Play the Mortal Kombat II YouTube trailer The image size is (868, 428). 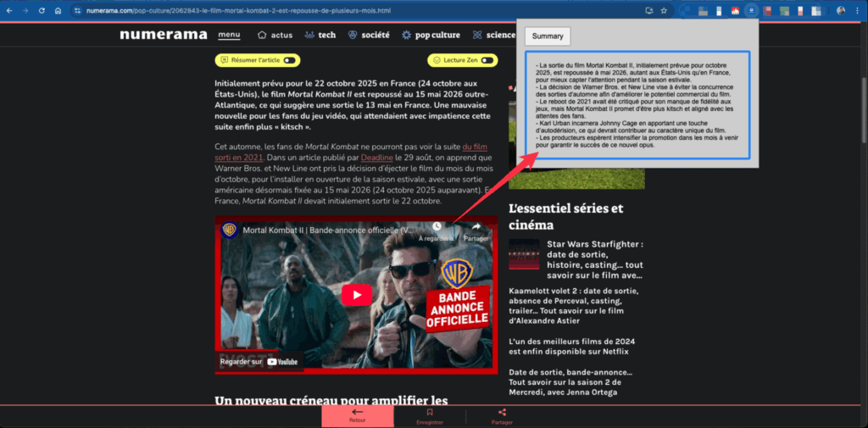pyautogui.click(x=357, y=295)
